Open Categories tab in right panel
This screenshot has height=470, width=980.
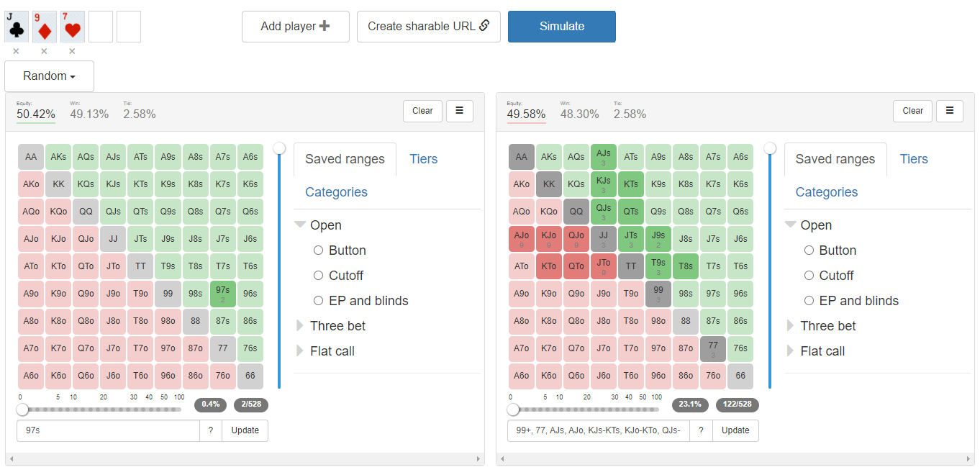[x=826, y=192]
